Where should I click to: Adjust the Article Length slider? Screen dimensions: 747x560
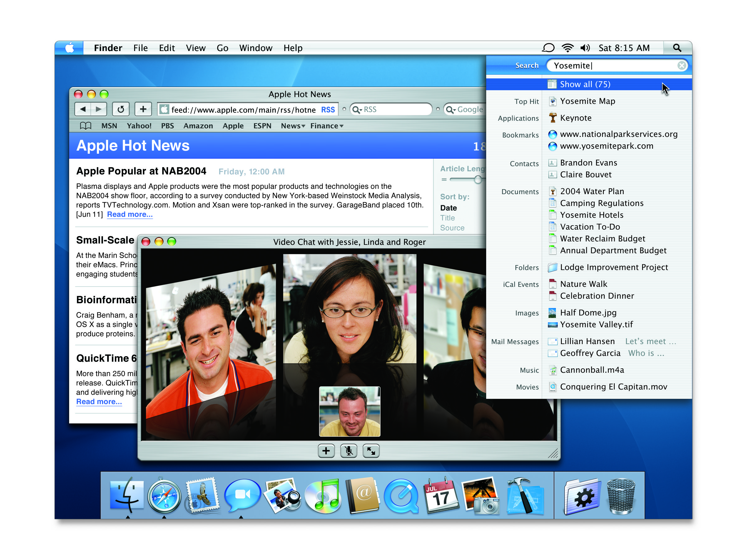(477, 180)
